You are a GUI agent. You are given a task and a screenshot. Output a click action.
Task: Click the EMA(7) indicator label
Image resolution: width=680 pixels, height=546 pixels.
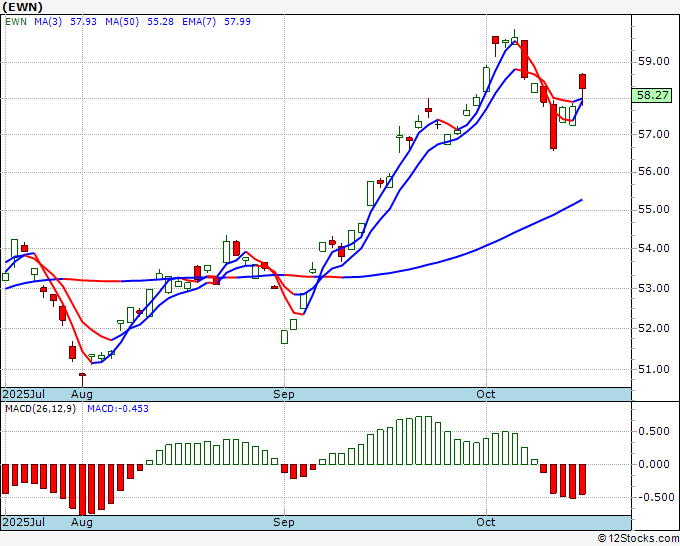[x=199, y=22]
